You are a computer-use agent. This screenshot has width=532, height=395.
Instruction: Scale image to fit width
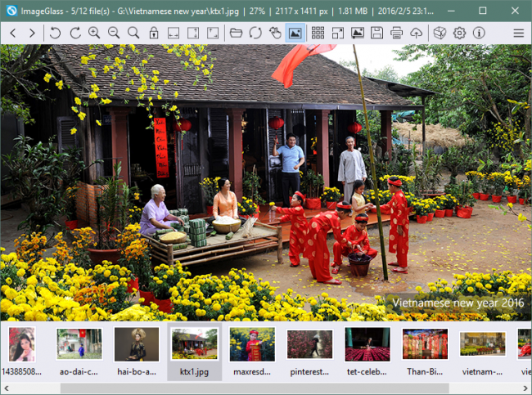174,33
